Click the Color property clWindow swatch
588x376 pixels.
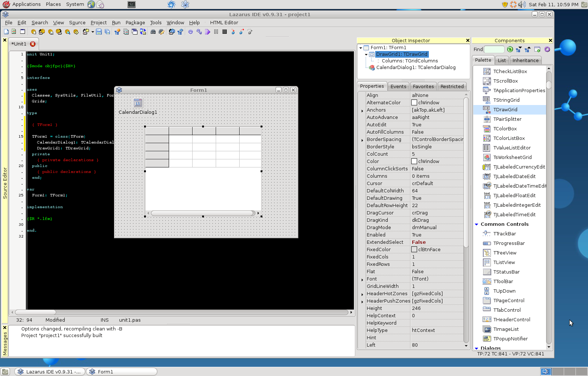point(414,162)
